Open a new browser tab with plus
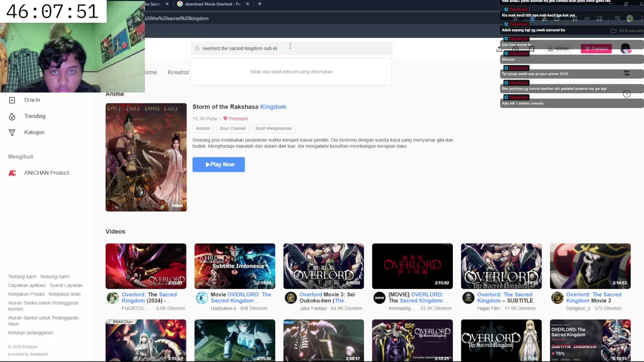 coord(260,4)
